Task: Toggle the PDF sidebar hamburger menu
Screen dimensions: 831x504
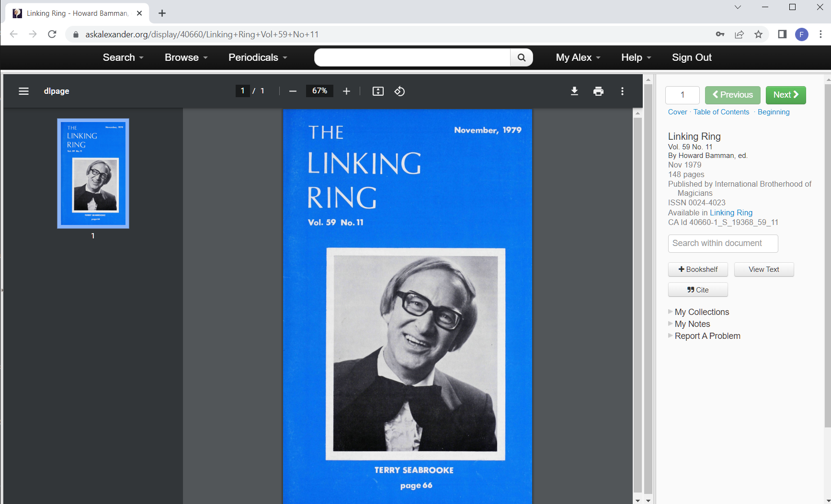Action: coord(23,91)
